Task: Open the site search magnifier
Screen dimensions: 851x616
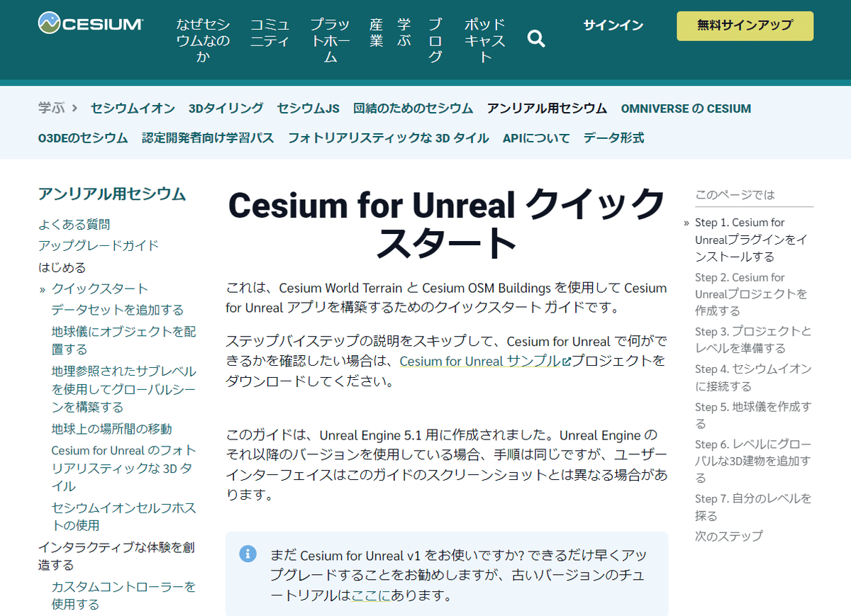Action: tap(536, 39)
